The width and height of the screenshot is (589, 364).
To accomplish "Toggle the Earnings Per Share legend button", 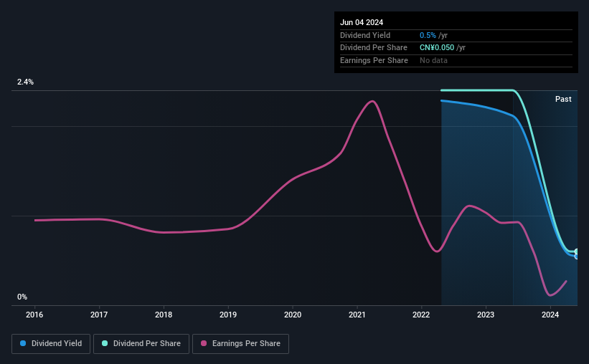I will click(x=240, y=344).
